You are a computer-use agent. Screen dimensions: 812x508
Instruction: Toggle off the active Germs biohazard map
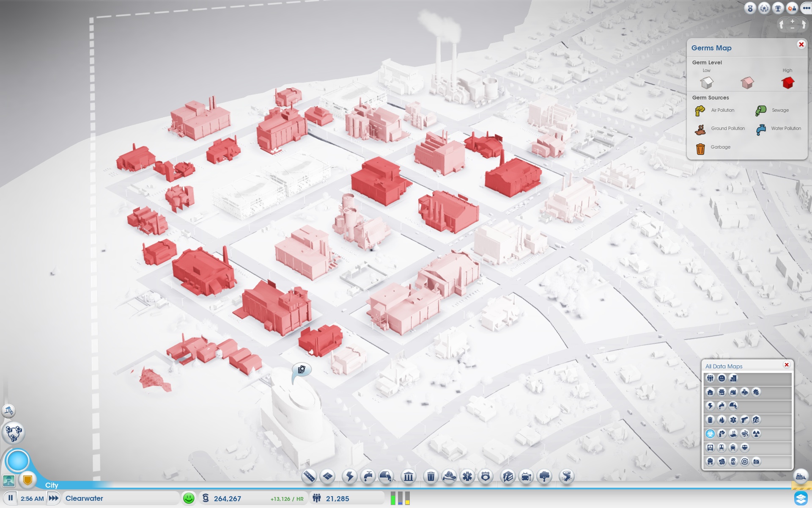click(710, 433)
